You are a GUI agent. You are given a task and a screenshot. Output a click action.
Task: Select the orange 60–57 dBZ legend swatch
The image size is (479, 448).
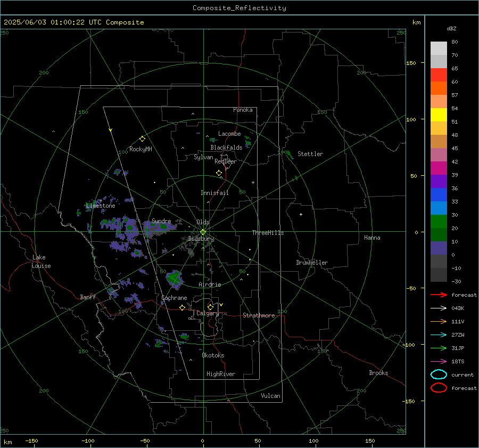pos(439,88)
